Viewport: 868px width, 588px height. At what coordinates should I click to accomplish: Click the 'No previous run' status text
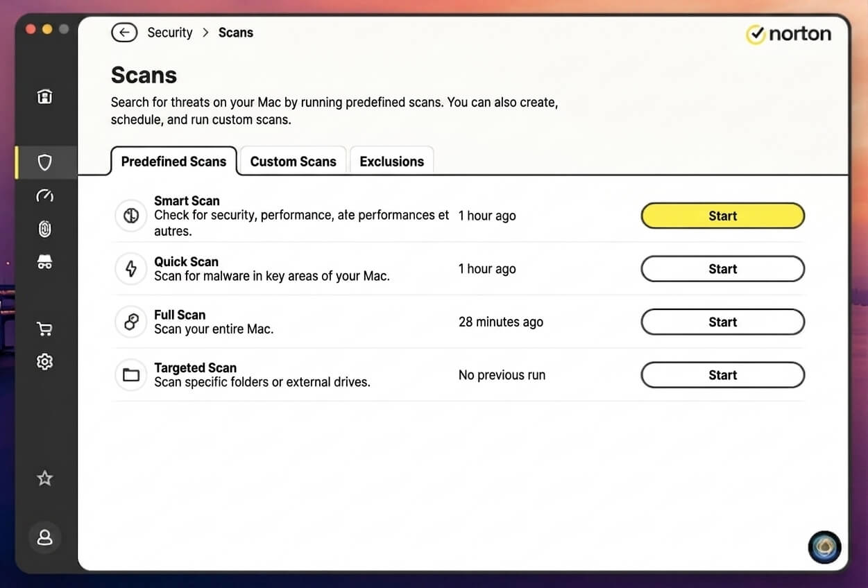pos(502,375)
